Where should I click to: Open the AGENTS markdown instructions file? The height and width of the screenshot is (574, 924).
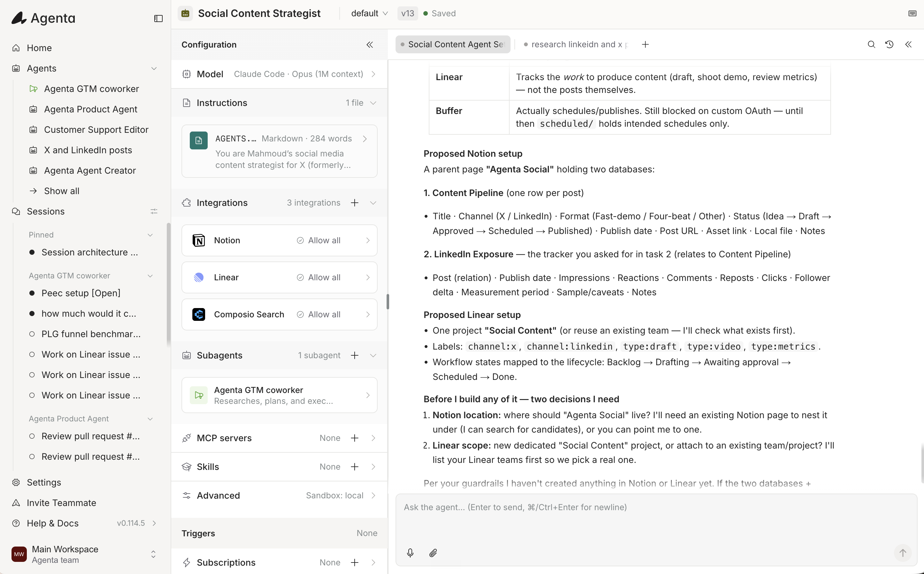point(279,151)
